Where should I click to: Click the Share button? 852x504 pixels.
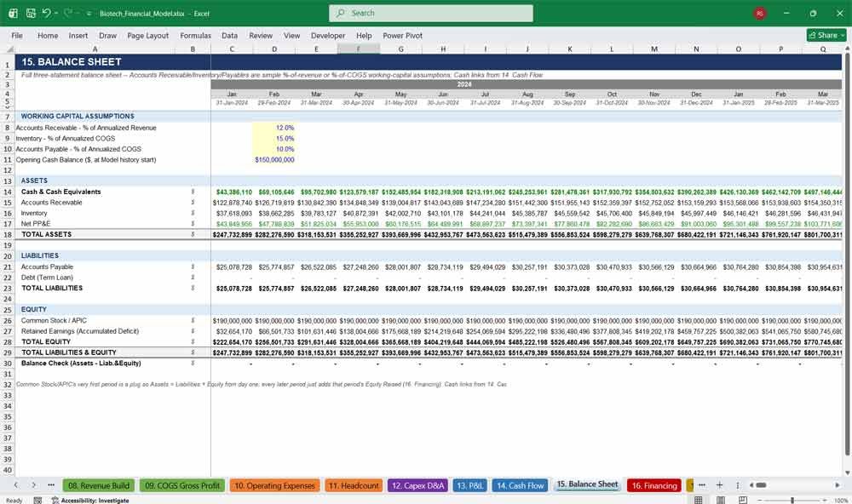(826, 35)
